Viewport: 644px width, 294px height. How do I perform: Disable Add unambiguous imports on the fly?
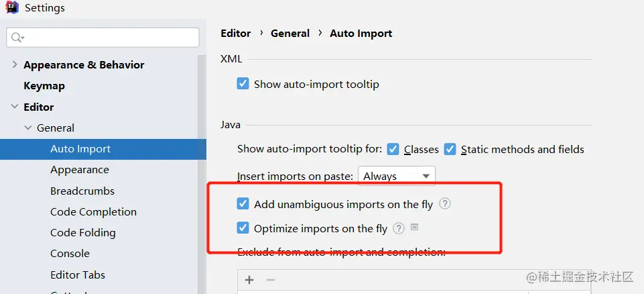[x=243, y=203]
